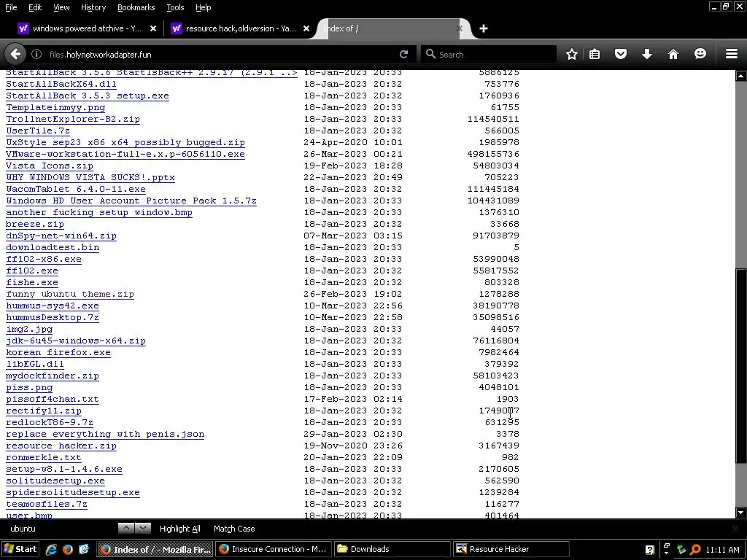The height and width of the screenshot is (560, 747).
Task: Open funny ubuntu theme.zip link
Action: click(70, 295)
